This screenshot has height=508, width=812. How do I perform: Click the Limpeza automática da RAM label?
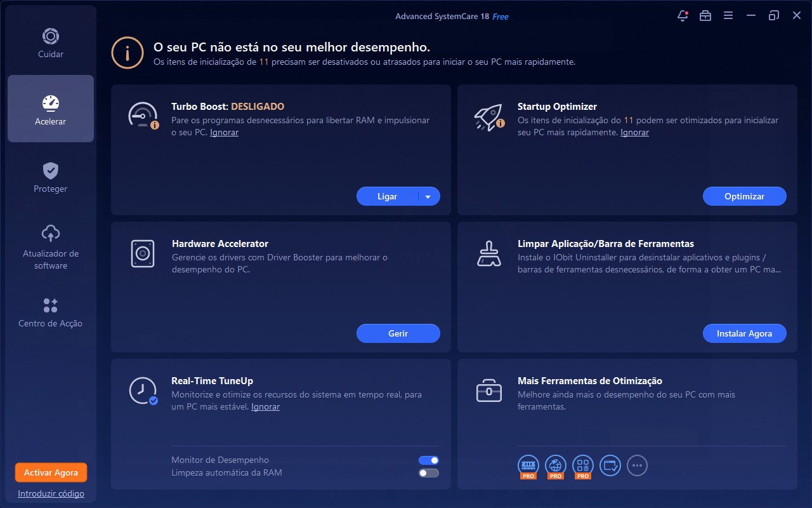(226, 472)
